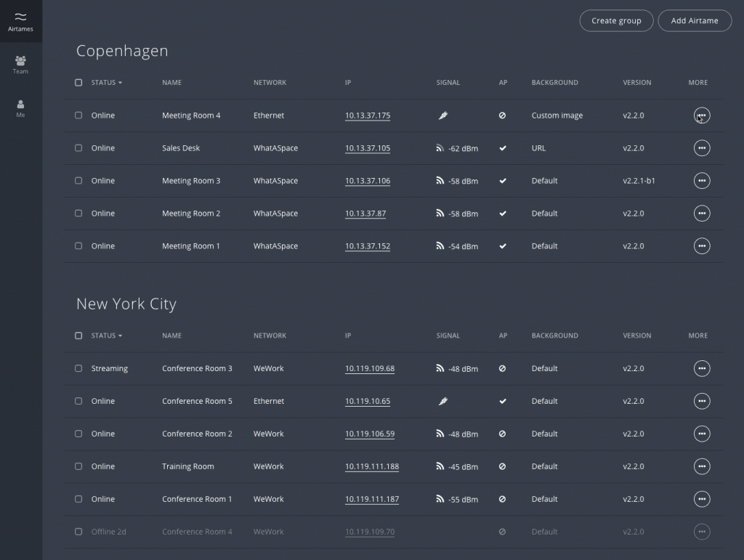Open the Team section in sidebar
Image resolution: width=744 pixels, height=560 pixels.
click(x=20, y=65)
